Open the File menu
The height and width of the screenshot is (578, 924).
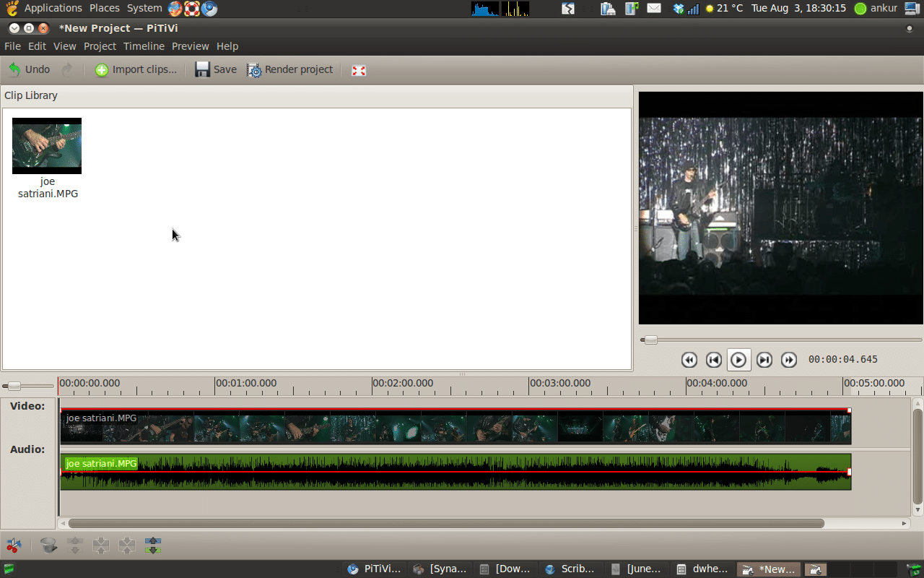coord(12,46)
